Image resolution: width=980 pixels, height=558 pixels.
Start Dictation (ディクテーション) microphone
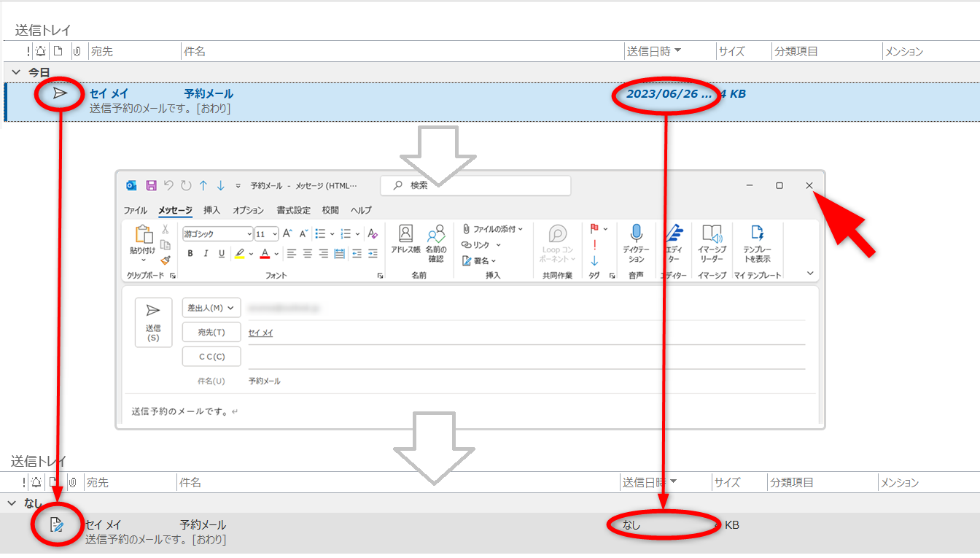coord(636,243)
